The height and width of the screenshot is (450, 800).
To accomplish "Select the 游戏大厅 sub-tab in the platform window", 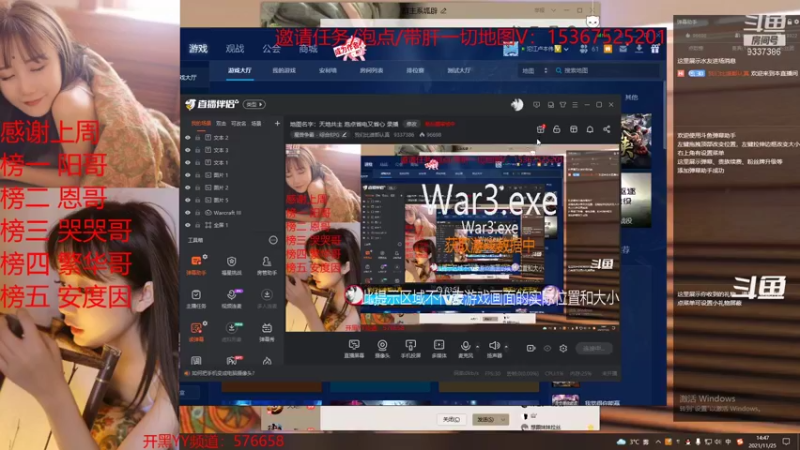I will pos(240,70).
